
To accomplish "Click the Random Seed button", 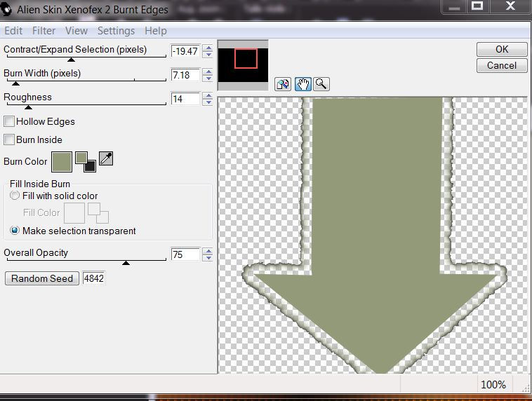I will point(42,278).
